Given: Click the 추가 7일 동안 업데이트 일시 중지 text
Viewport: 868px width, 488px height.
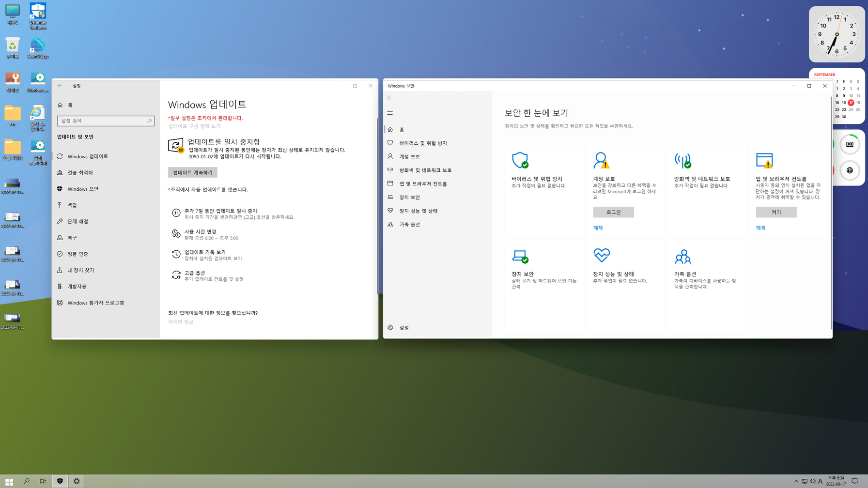Looking at the screenshot, I should [x=221, y=211].
